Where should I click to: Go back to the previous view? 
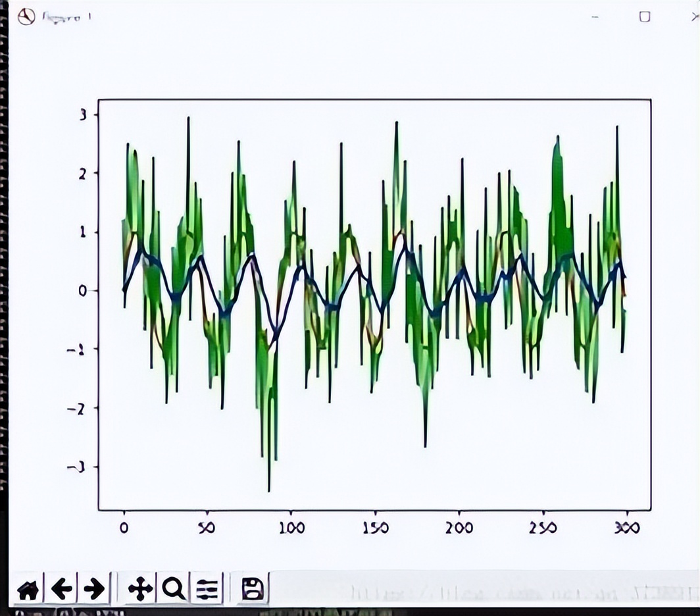point(61,590)
